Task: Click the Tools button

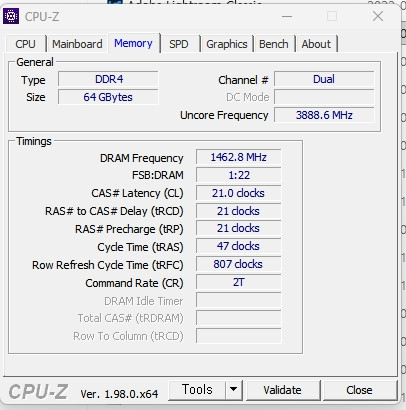Action: pos(197,390)
